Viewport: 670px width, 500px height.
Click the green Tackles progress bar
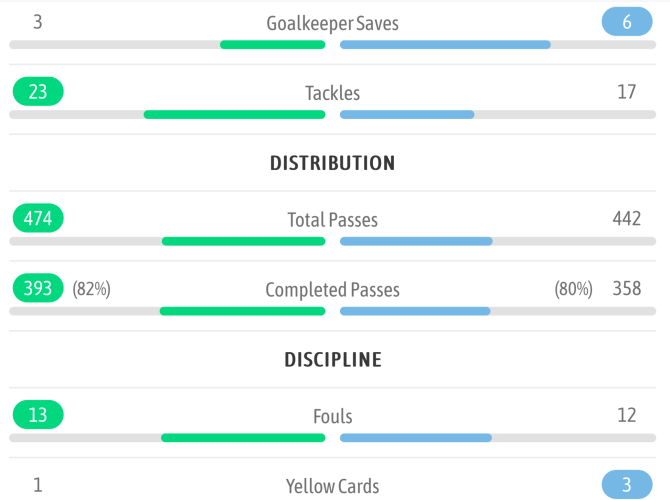point(234,115)
